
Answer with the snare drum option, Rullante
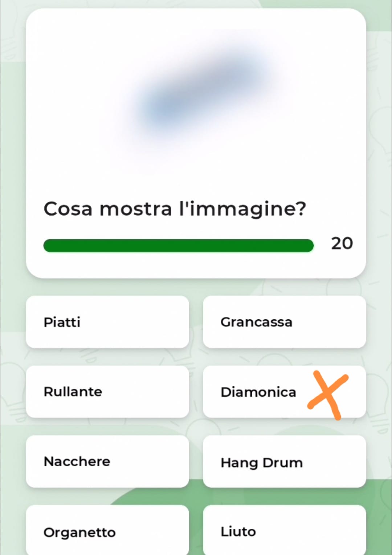107,392
